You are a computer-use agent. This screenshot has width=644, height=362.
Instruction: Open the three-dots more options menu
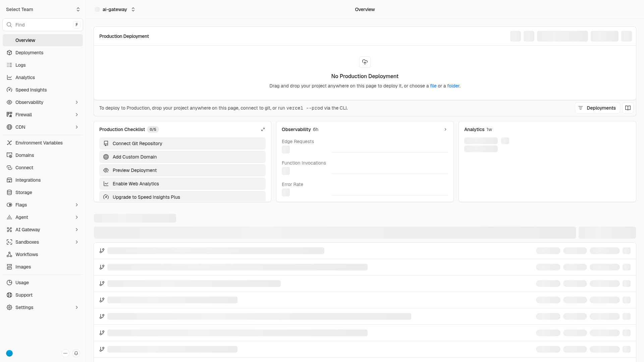(65, 353)
